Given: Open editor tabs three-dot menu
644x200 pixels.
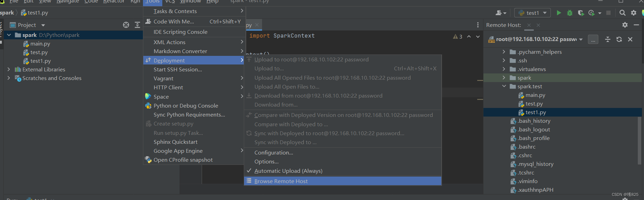Looking at the screenshot, I should (x=478, y=25).
